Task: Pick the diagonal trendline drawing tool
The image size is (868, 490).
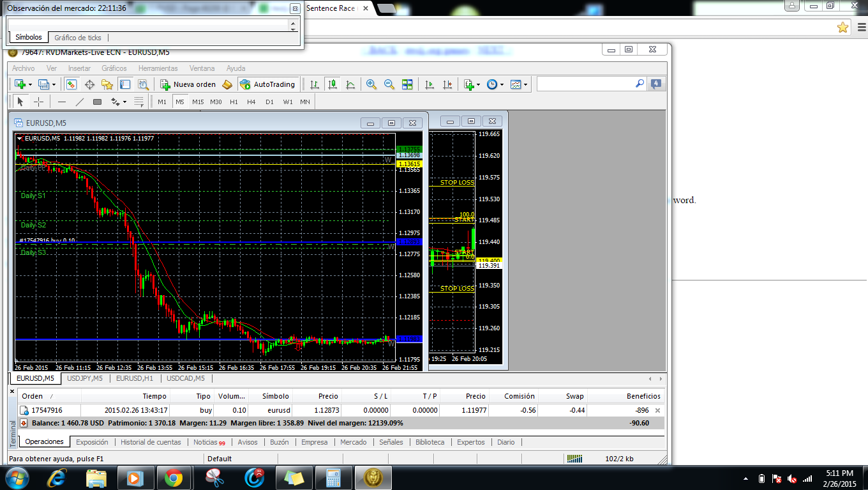Action: (80, 102)
